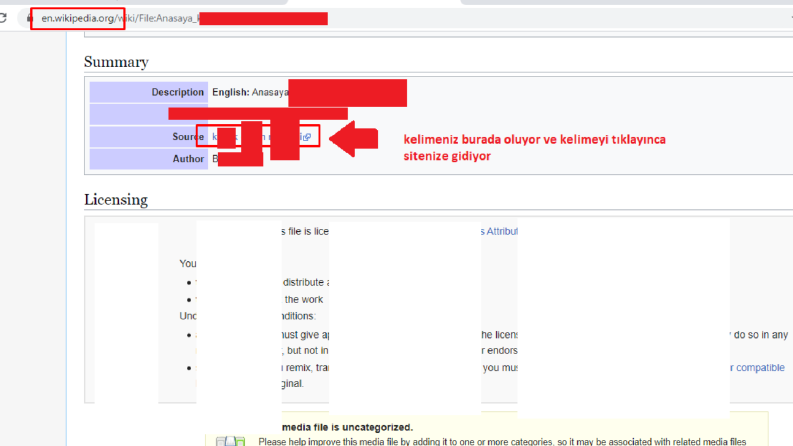Click the "media file is uncategorized." notice text
This screenshot has width=793, height=446.
[x=347, y=427]
